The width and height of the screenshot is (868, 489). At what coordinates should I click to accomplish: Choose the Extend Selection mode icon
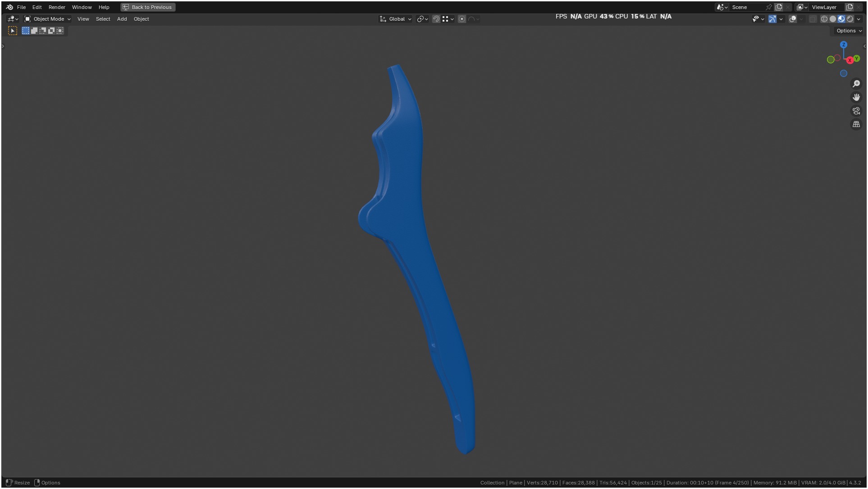tap(34, 31)
